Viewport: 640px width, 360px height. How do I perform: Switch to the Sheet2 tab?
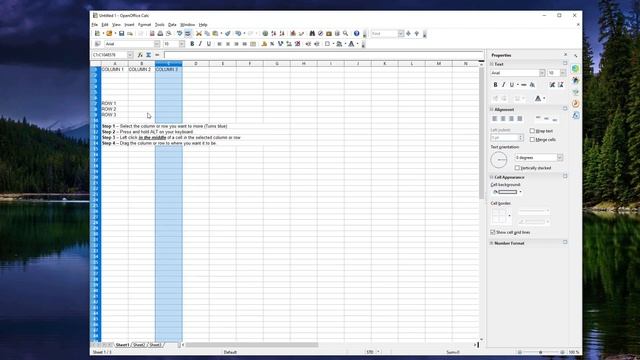click(139, 345)
